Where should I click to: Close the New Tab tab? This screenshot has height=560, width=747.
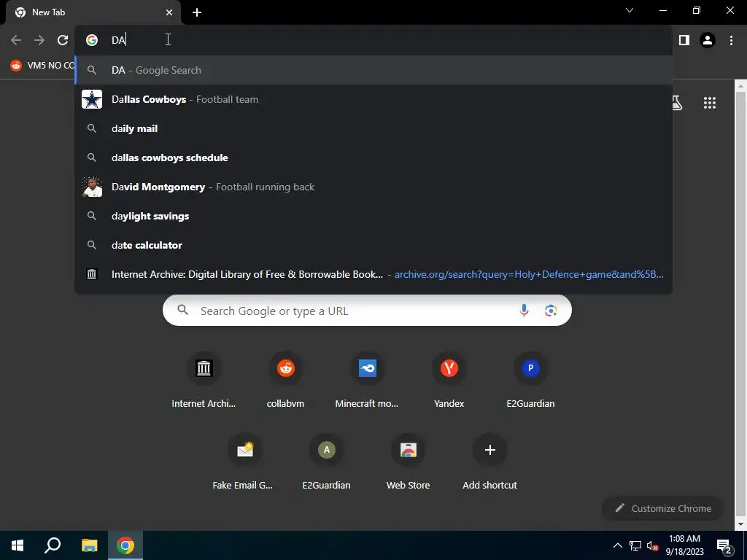[x=169, y=12]
